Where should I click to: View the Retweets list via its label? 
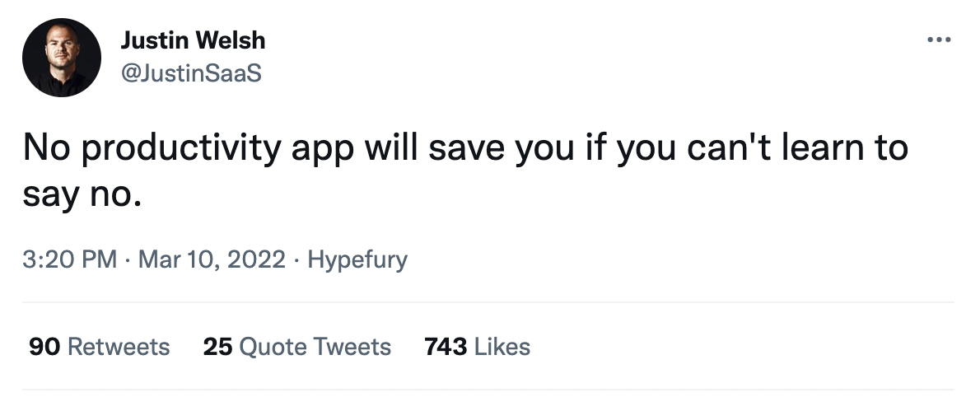point(119,347)
